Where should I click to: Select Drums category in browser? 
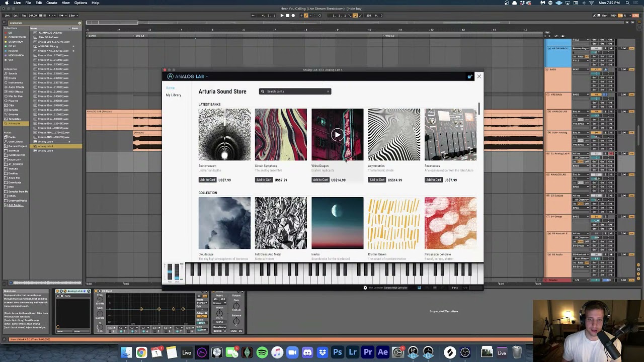pos(12,78)
